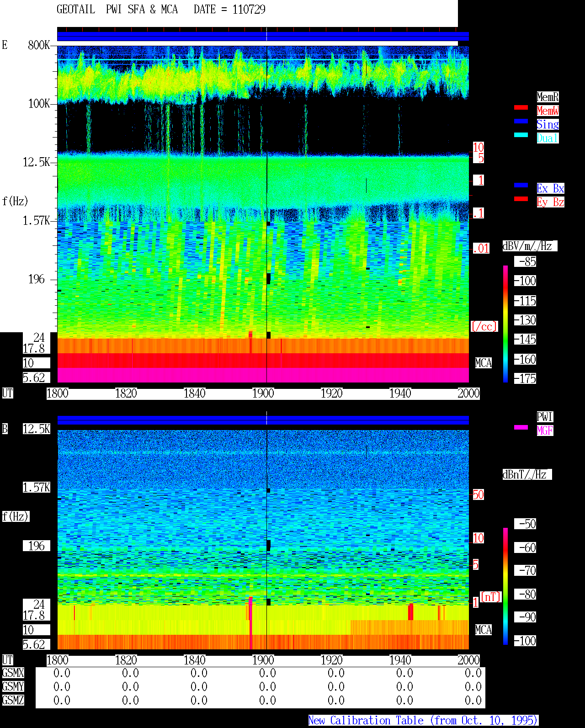This screenshot has height=728, width=585.
Task: Click the PWI legend label
Action: [x=545, y=417]
